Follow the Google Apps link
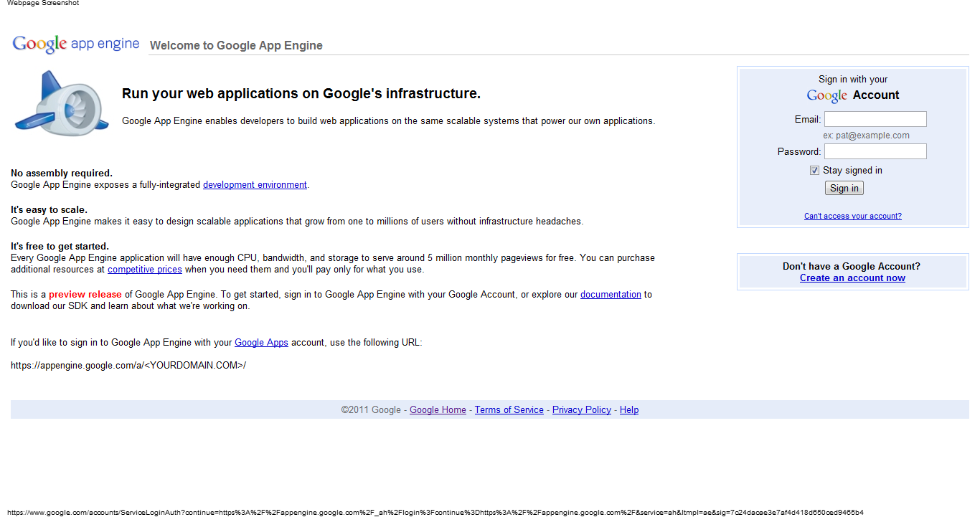Viewport: 980px width, 517px height. pos(261,343)
